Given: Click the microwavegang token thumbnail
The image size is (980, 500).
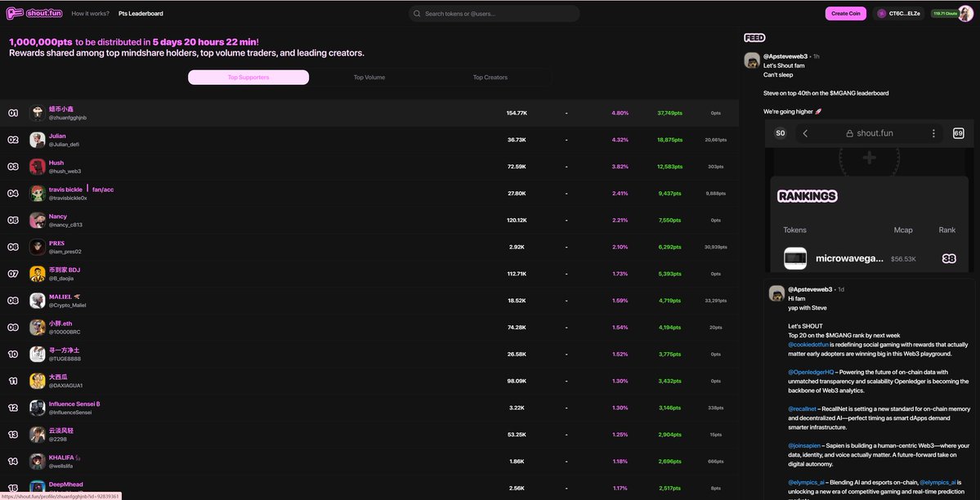Looking at the screenshot, I should (x=795, y=258).
